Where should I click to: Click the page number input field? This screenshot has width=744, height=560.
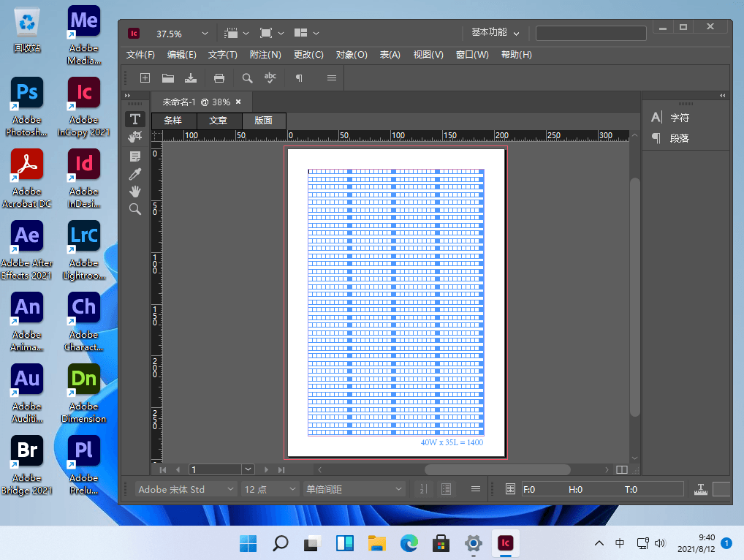tap(215, 469)
